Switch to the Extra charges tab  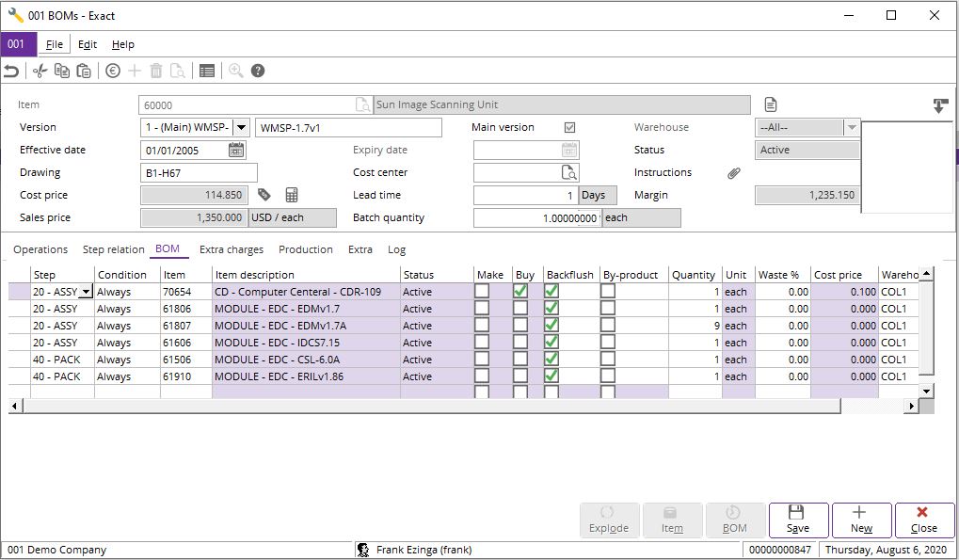[x=231, y=249]
